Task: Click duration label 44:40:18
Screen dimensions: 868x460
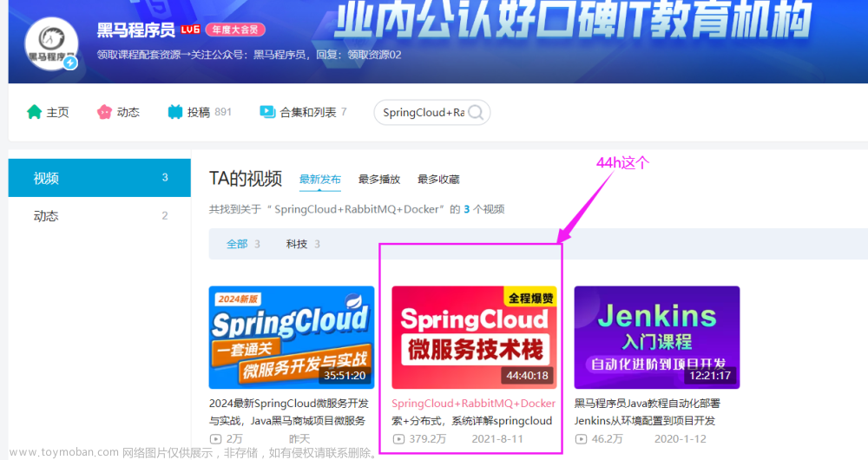Action: 527,375
